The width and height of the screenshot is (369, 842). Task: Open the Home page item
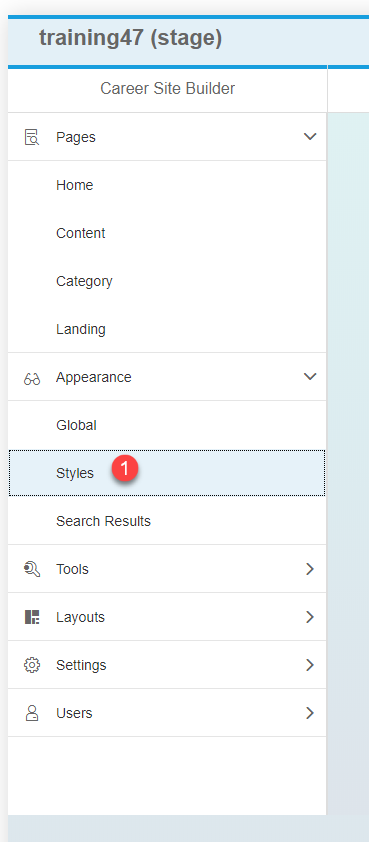coord(167,185)
